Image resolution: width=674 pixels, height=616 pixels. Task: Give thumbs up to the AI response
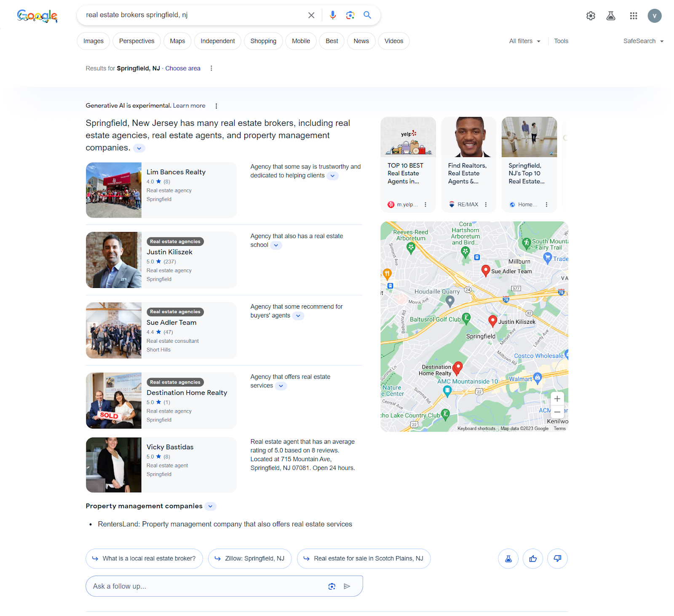[x=533, y=559]
